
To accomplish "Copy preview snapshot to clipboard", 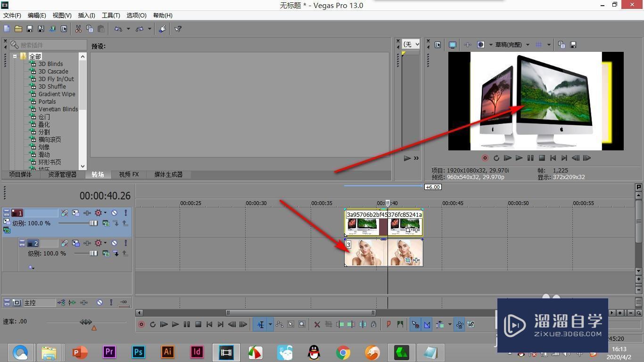I will 561,45.
